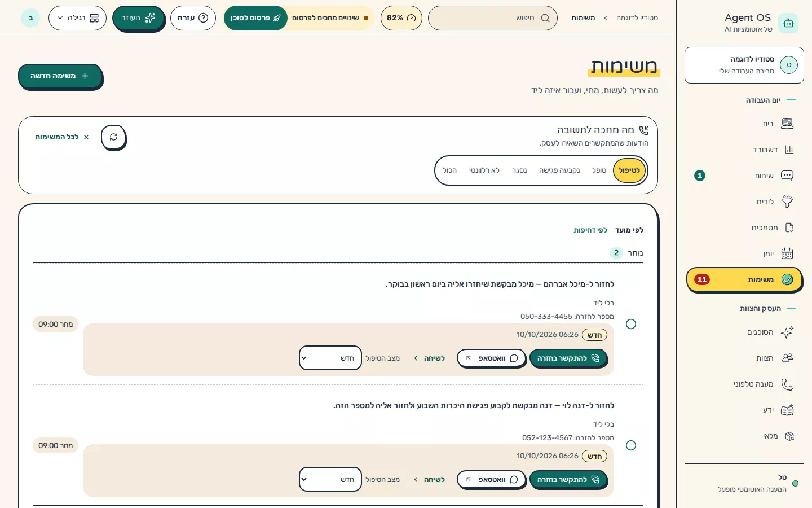Open מלאי inventory item
Screen dimensions: 812x508
(x=744, y=436)
